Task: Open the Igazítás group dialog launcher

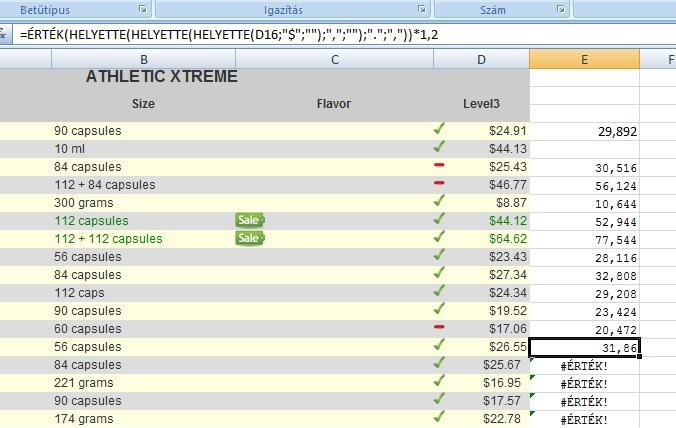Action: pyautogui.click(x=421, y=9)
